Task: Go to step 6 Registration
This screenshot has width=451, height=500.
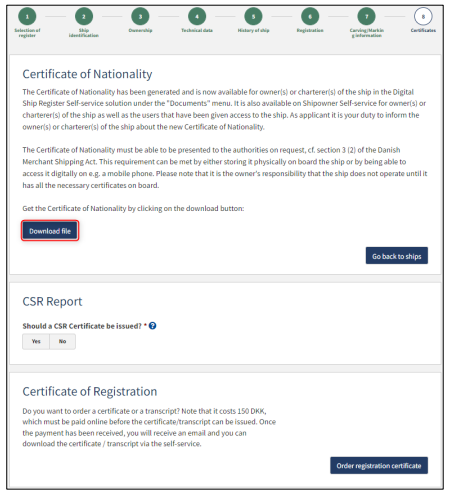Action: (x=310, y=16)
